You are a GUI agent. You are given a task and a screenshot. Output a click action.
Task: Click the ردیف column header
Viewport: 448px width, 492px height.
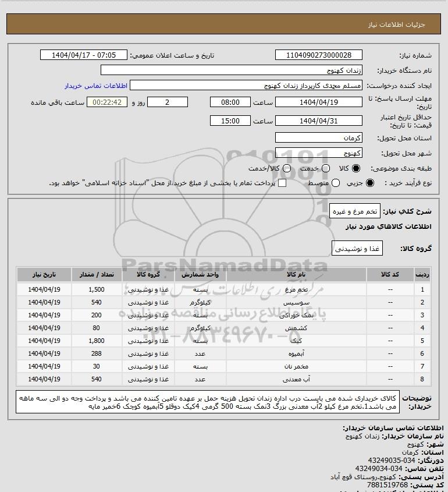click(422, 274)
